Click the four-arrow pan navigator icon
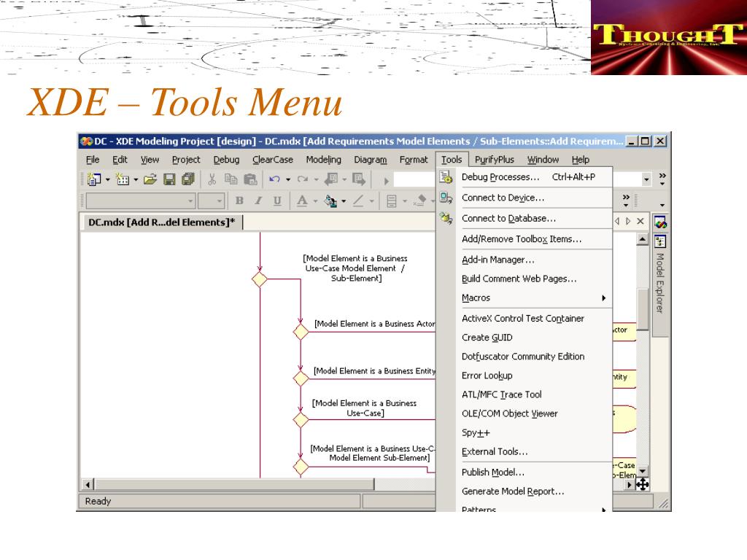Screen dimensions: 747x560 pos(642,485)
